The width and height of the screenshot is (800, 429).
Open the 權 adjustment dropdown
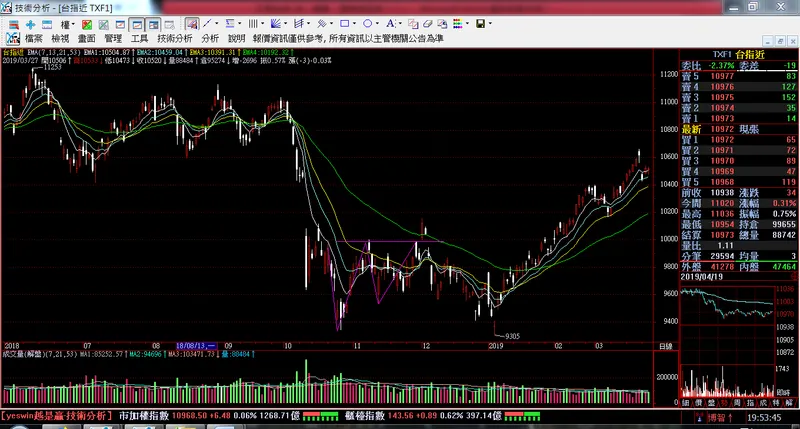point(67,24)
